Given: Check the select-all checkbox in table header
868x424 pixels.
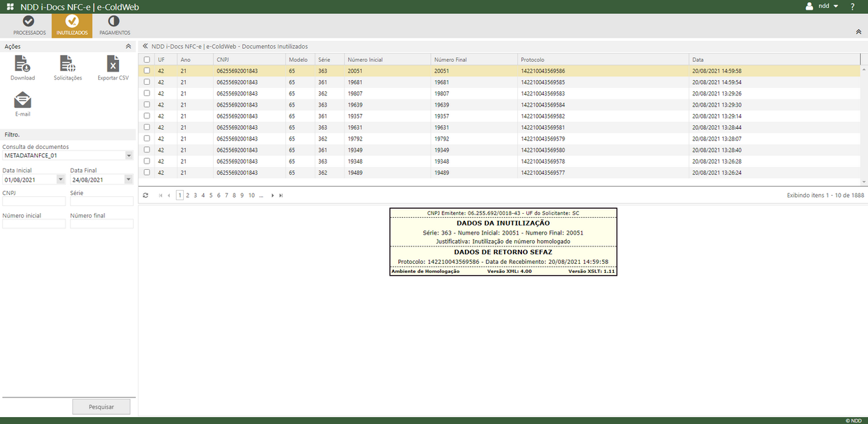Looking at the screenshot, I should click(146, 59).
